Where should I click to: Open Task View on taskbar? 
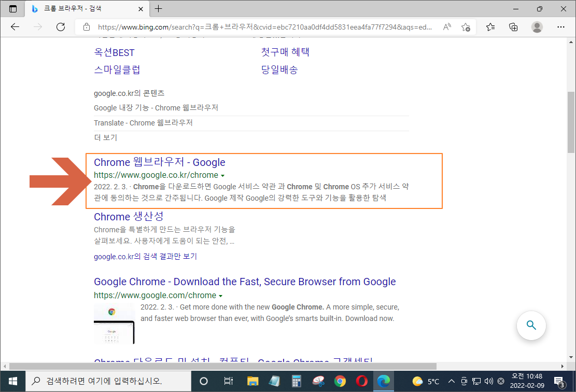(228, 381)
